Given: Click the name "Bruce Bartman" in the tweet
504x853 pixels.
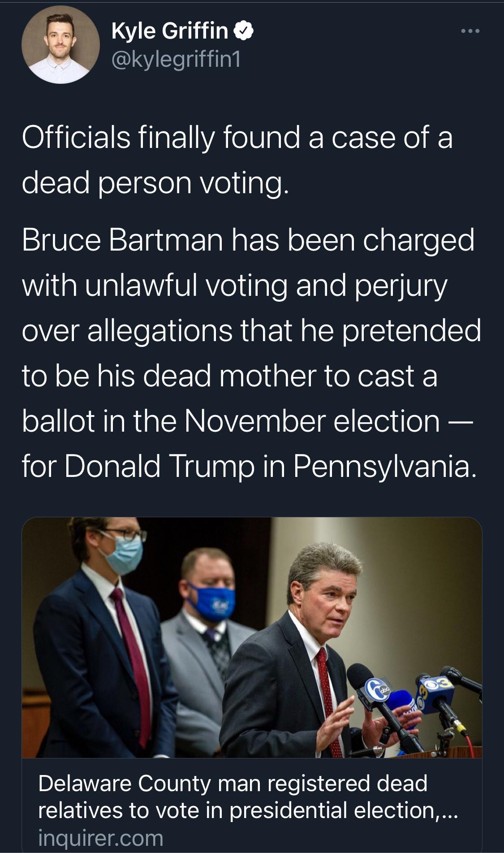Looking at the screenshot, I should pyautogui.click(x=122, y=240).
